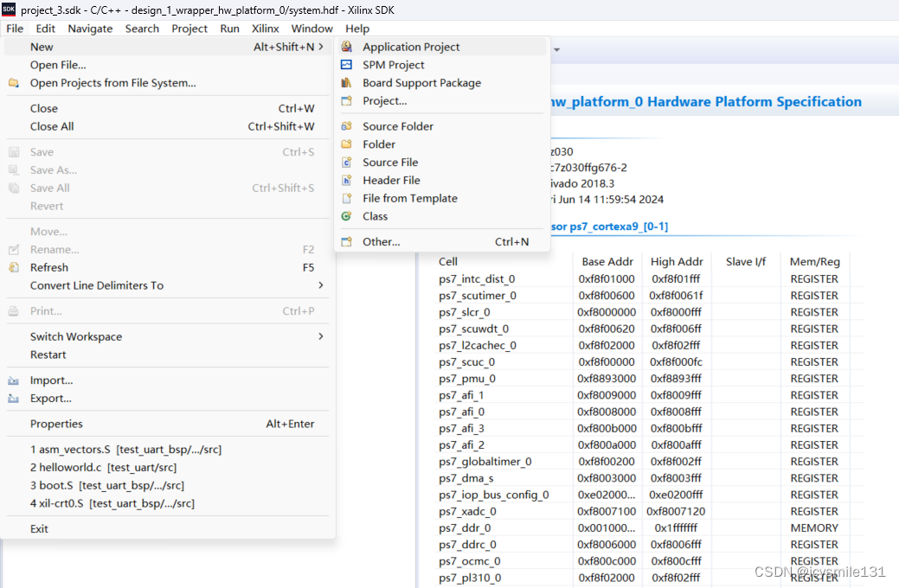The height and width of the screenshot is (588, 899).
Task: Open Properties from the File menu
Action: 166,424
